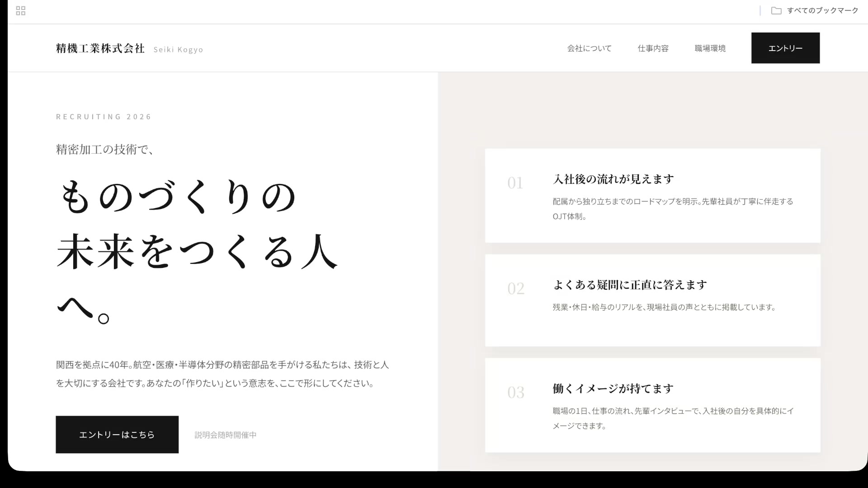Click the 精機工業株式会社 site logo
This screenshot has width=868, height=488.
pos(100,48)
